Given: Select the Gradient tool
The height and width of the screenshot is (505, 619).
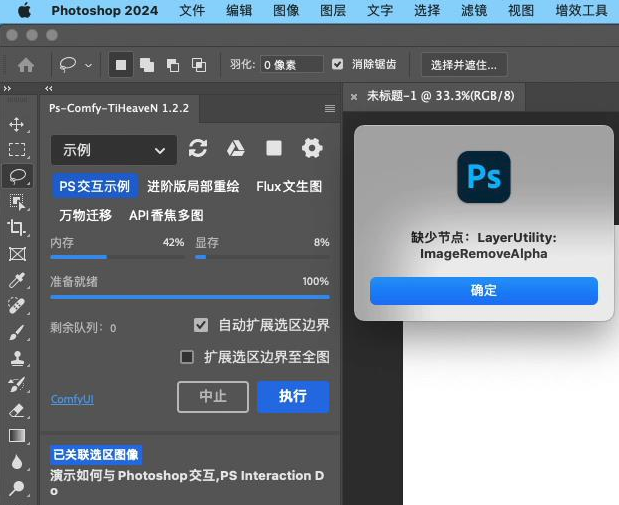Looking at the screenshot, I should (17, 436).
